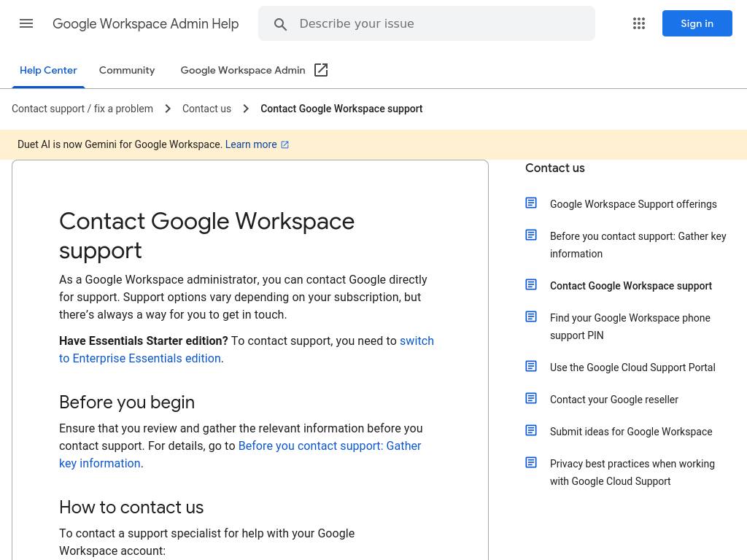Navigate to the Contact us breadcrumb
Image resolution: width=747 pixels, height=560 pixels.
pos(206,109)
